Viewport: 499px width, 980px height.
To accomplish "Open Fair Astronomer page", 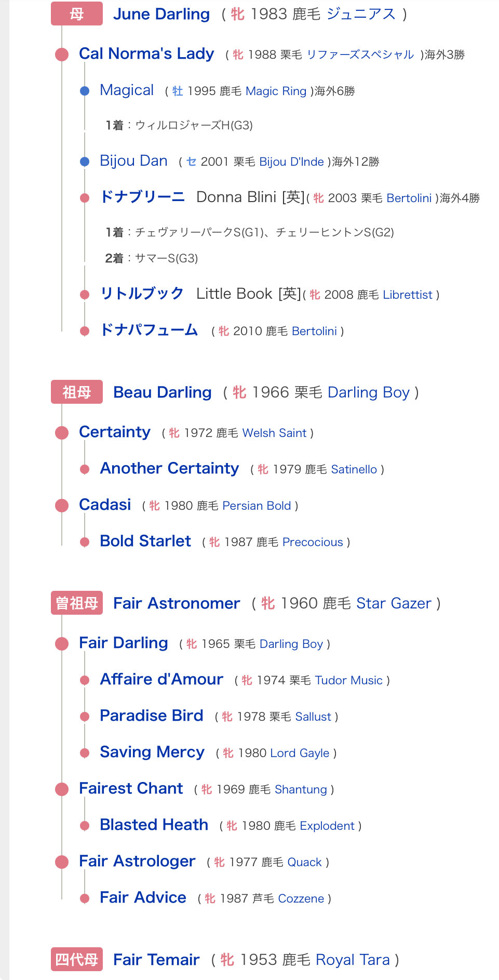I will click(x=177, y=603).
